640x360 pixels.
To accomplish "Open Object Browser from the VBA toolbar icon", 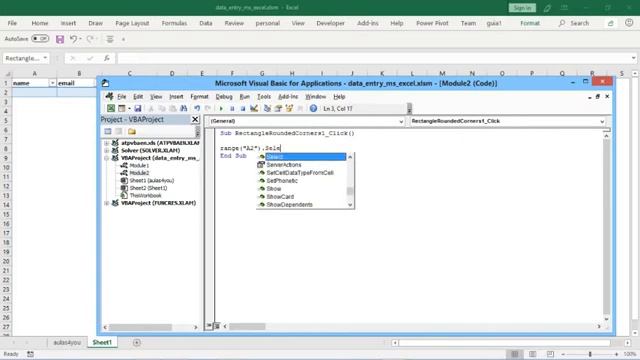I will (289, 109).
